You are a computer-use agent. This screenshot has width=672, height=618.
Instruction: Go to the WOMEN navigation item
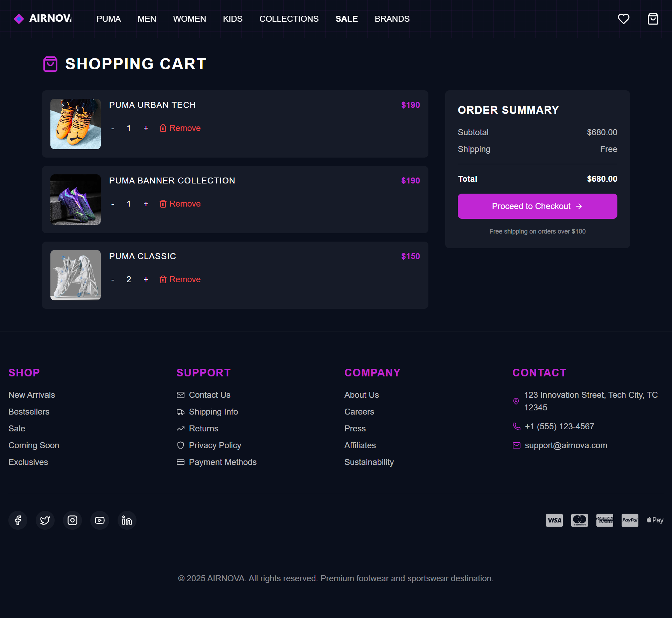pyautogui.click(x=189, y=19)
